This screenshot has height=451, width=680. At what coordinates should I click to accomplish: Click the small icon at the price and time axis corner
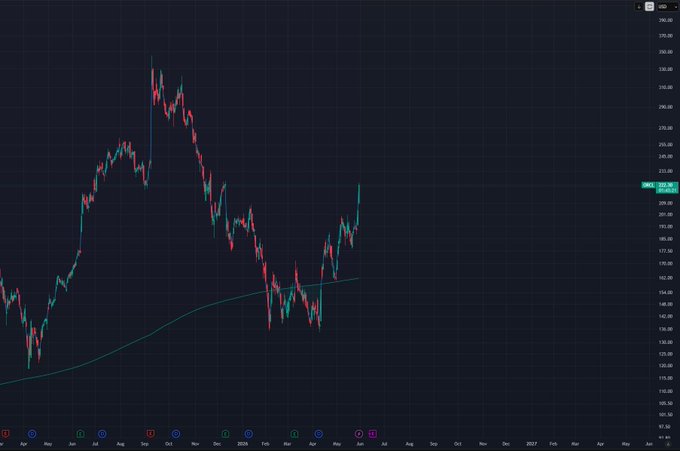668,444
